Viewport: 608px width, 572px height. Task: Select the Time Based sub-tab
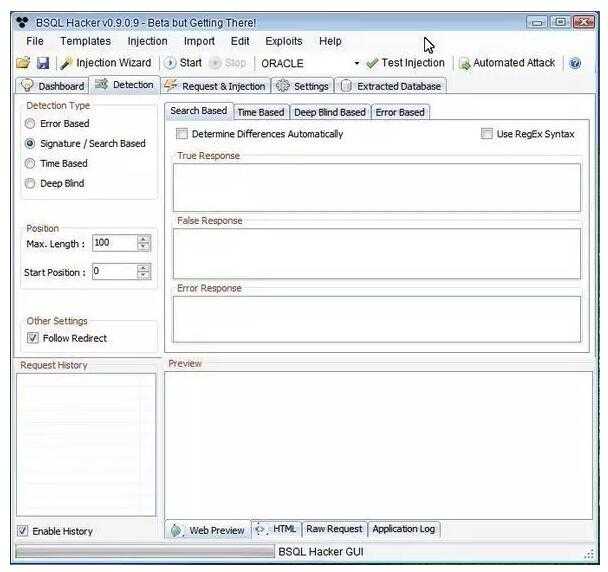click(x=261, y=112)
